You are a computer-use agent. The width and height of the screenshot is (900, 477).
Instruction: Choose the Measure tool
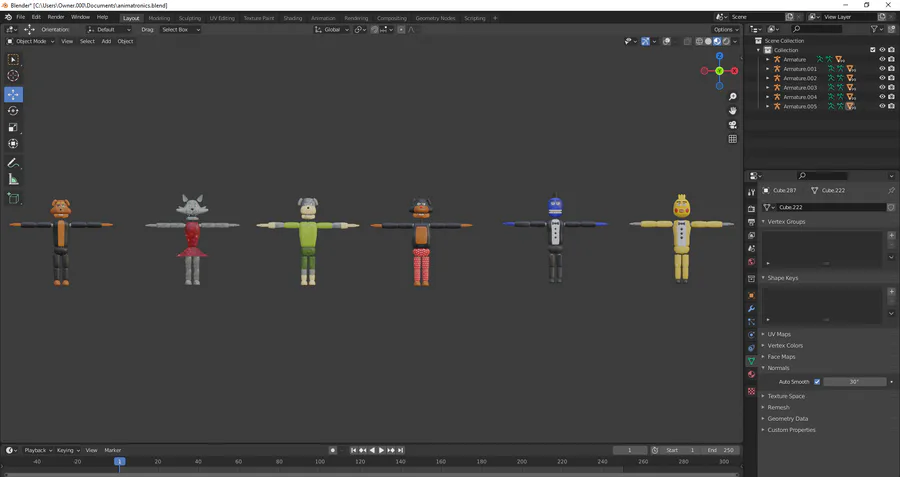(x=13, y=180)
